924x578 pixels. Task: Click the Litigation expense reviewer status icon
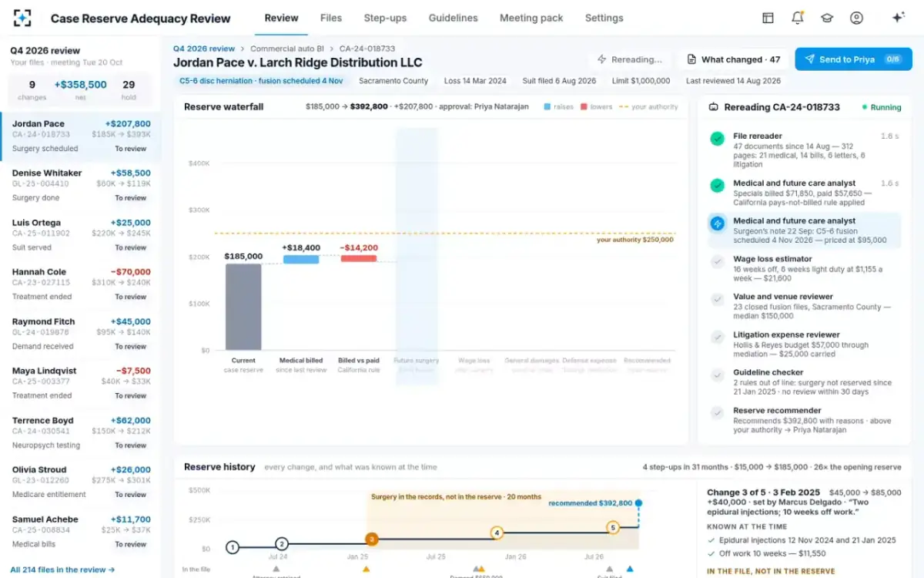click(x=718, y=338)
